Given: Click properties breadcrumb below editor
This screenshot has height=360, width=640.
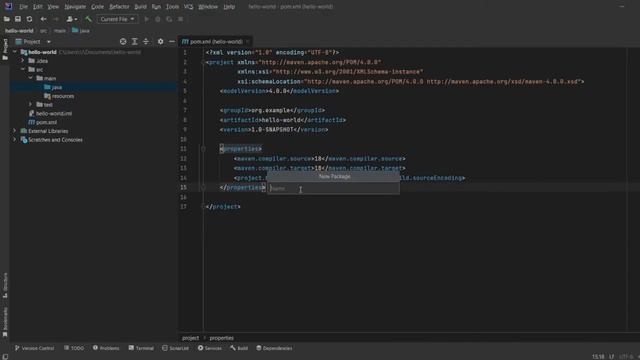Looking at the screenshot, I should (222, 338).
